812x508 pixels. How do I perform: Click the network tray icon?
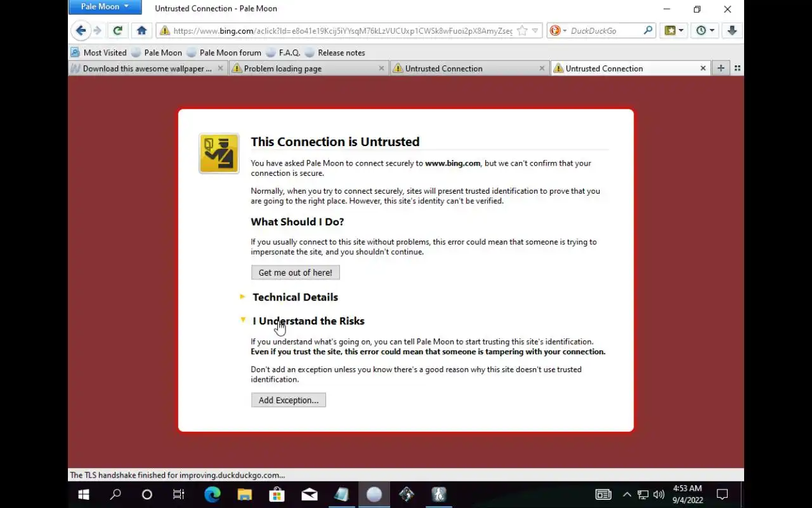point(643,494)
